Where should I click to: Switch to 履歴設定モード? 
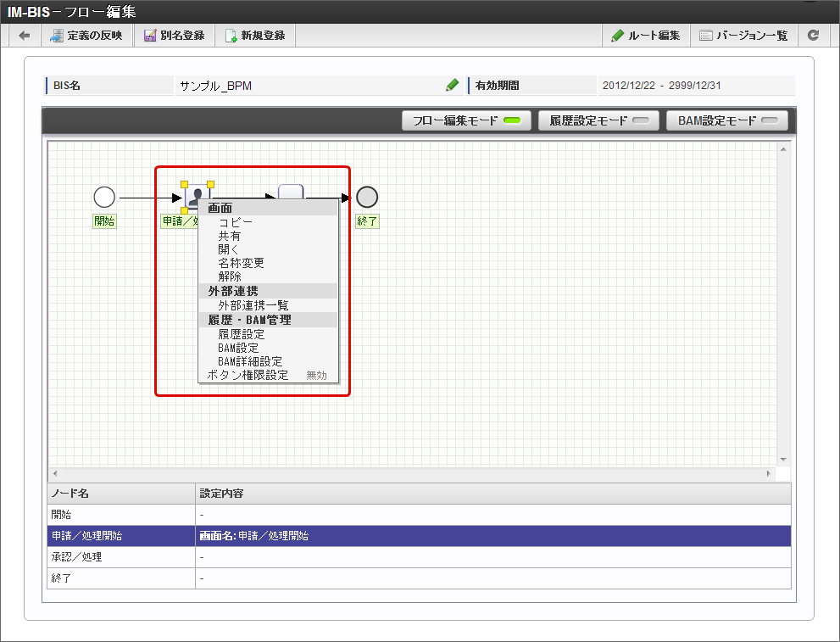pos(599,120)
